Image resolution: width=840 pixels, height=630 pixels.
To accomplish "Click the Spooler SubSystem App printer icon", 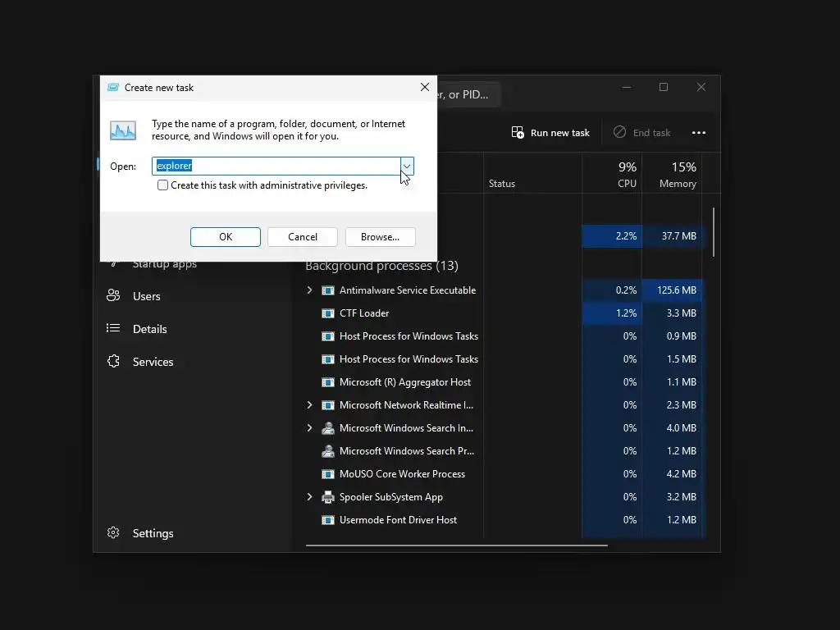I will pos(328,497).
